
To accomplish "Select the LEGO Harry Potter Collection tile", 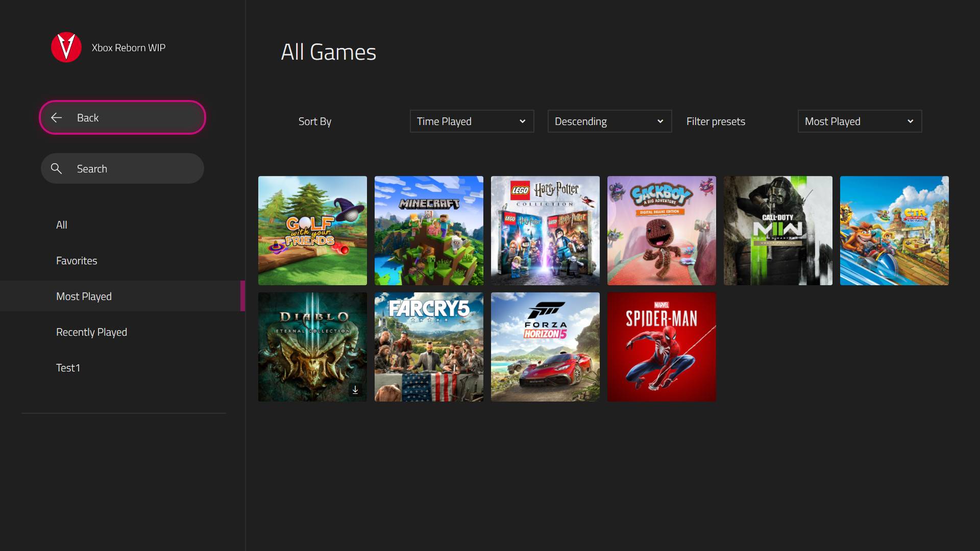I will click(545, 231).
